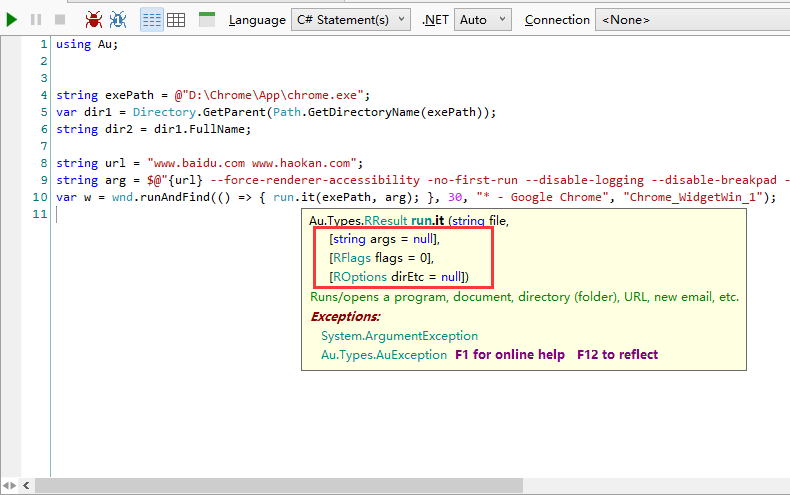Click the Au.Types.AuException link in tooltip

(383, 355)
